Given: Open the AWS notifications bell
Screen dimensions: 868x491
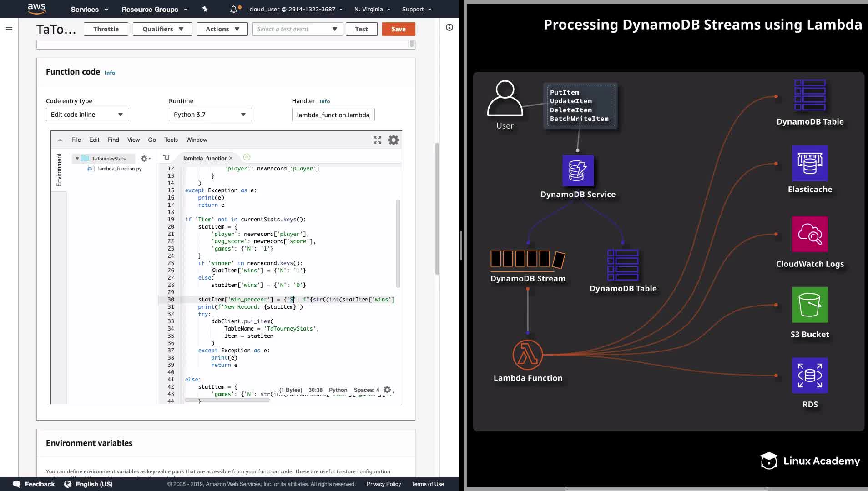Looking at the screenshot, I should [234, 9].
